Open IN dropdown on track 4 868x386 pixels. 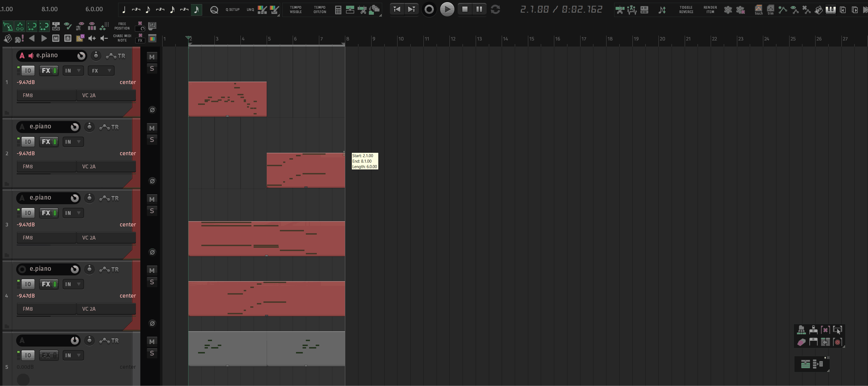(73, 284)
